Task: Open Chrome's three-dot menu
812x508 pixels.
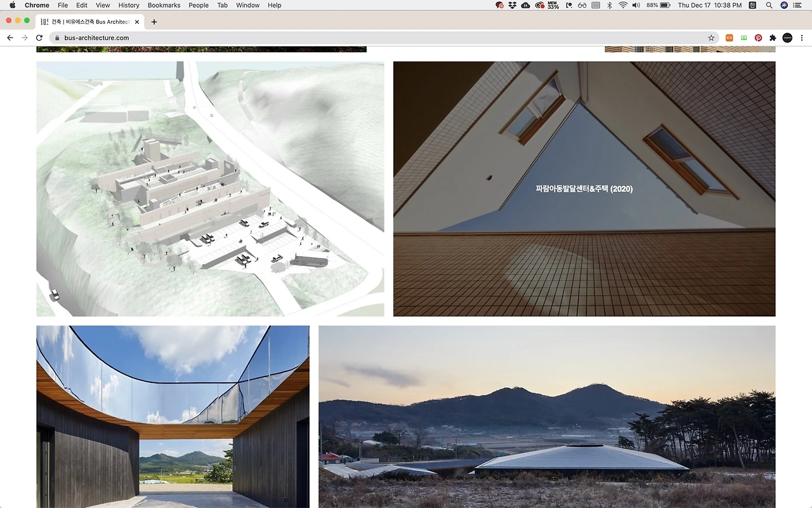Action: pos(802,38)
